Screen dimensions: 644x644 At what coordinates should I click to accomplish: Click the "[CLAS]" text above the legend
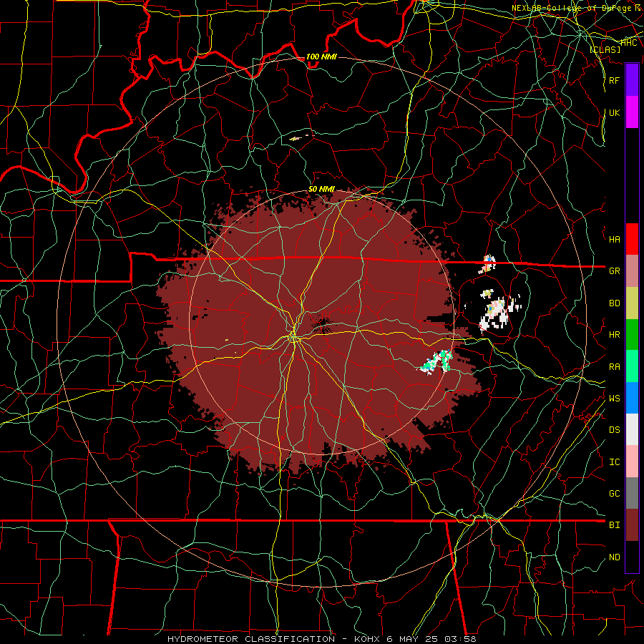click(605, 49)
